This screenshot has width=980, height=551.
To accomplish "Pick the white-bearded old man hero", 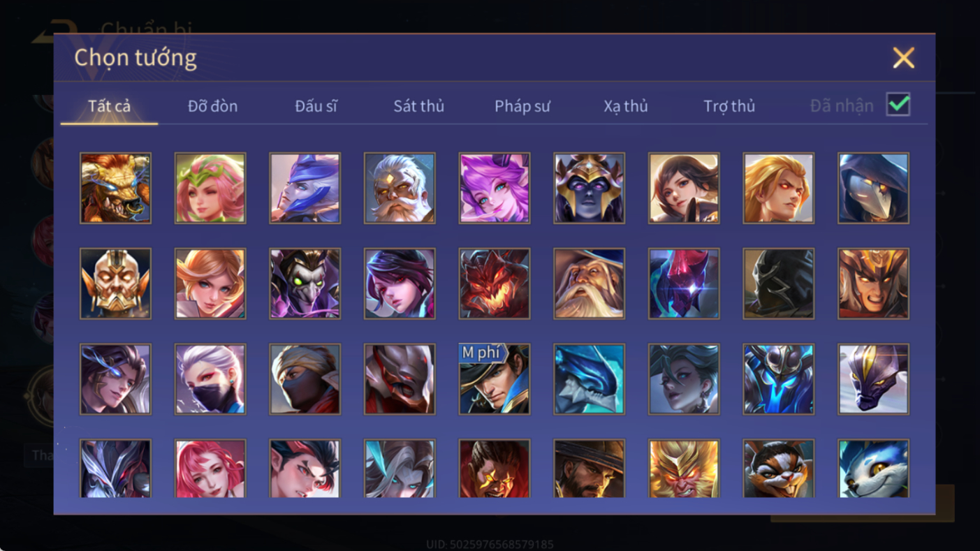I will point(400,189).
